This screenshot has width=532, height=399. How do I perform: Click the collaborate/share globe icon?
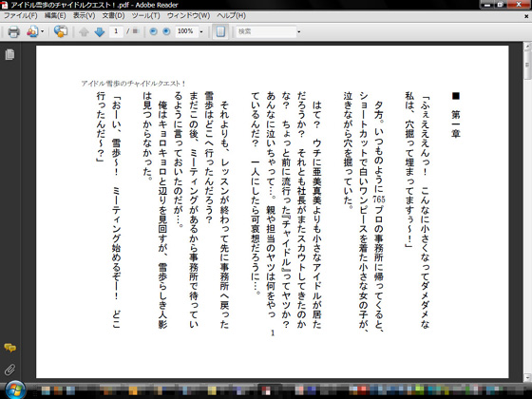click(61, 31)
